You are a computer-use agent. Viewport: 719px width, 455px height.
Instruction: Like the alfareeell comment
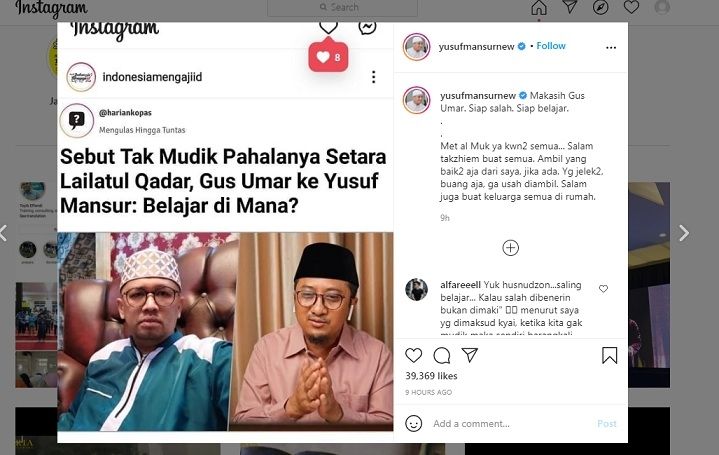pyautogui.click(x=603, y=289)
